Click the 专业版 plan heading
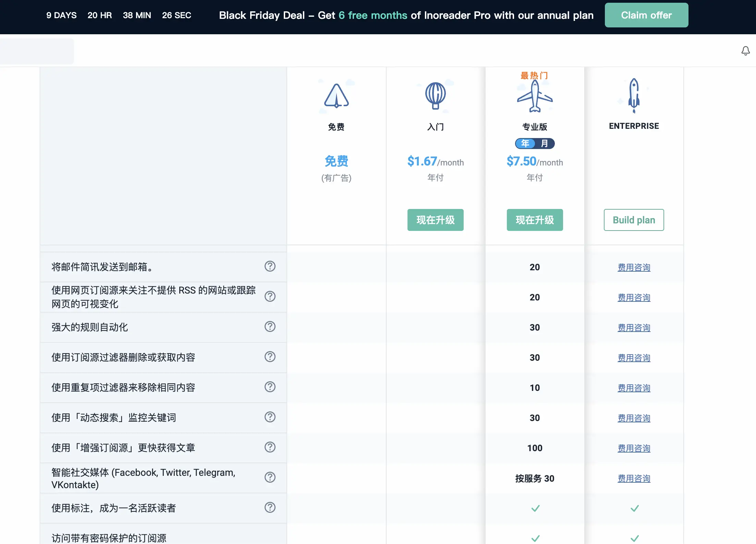 pyautogui.click(x=535, y=127)
